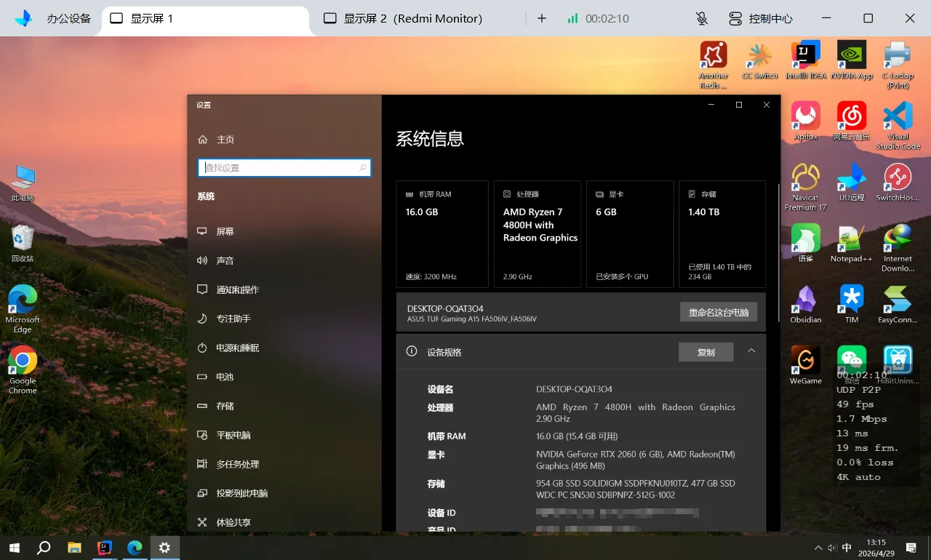Screen dimensions: 931x560
Task: Collapse the 设备规格 section chevron
Action: click(751, 351)
